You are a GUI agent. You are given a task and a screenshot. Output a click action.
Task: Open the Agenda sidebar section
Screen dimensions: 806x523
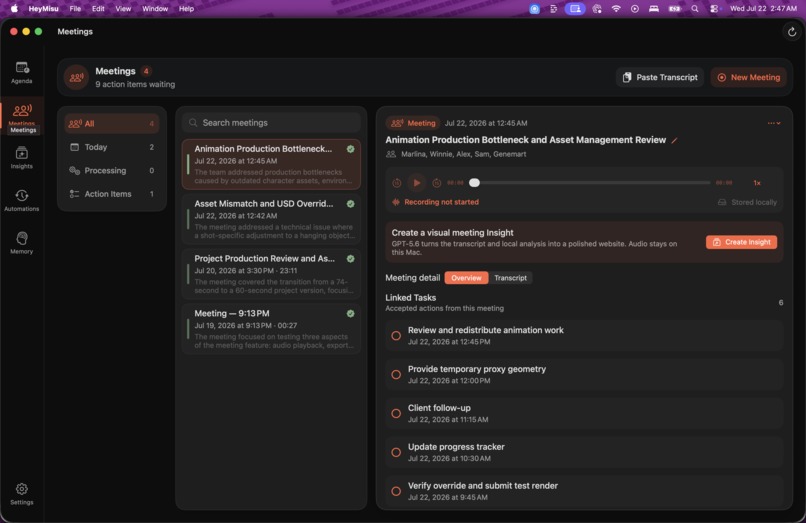click(22, 73)
